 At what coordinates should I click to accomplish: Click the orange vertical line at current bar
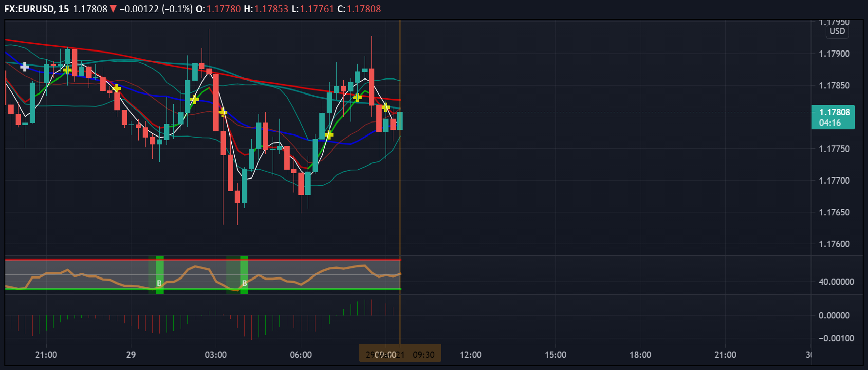point(400,194)
